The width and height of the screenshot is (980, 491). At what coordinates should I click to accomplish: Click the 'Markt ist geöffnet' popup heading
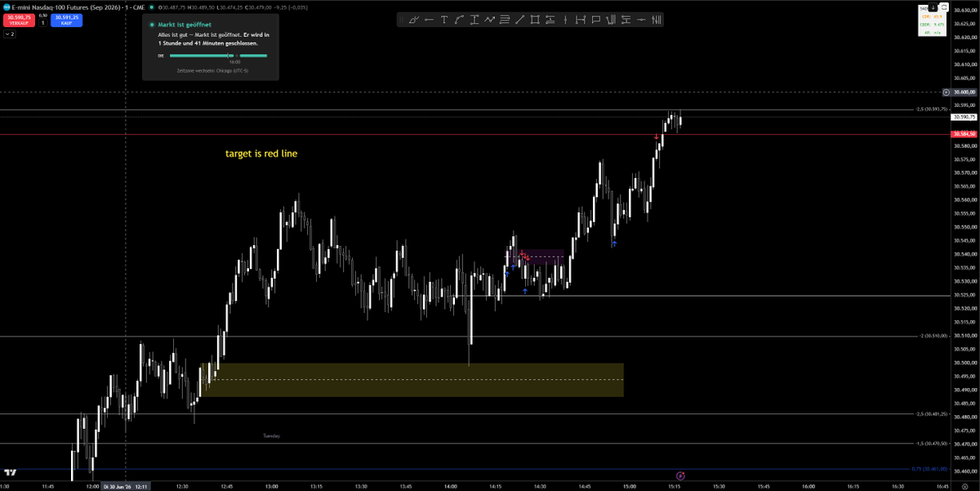185,25
